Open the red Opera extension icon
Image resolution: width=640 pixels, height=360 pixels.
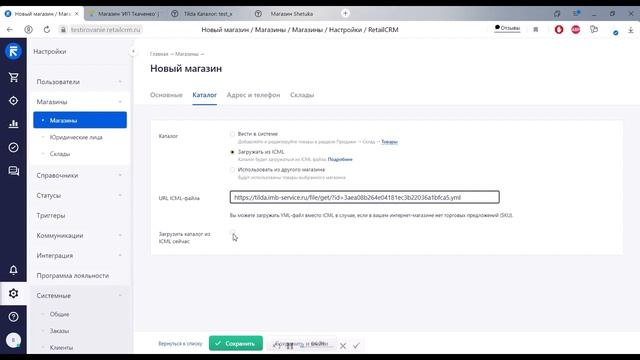coord(559,29)
